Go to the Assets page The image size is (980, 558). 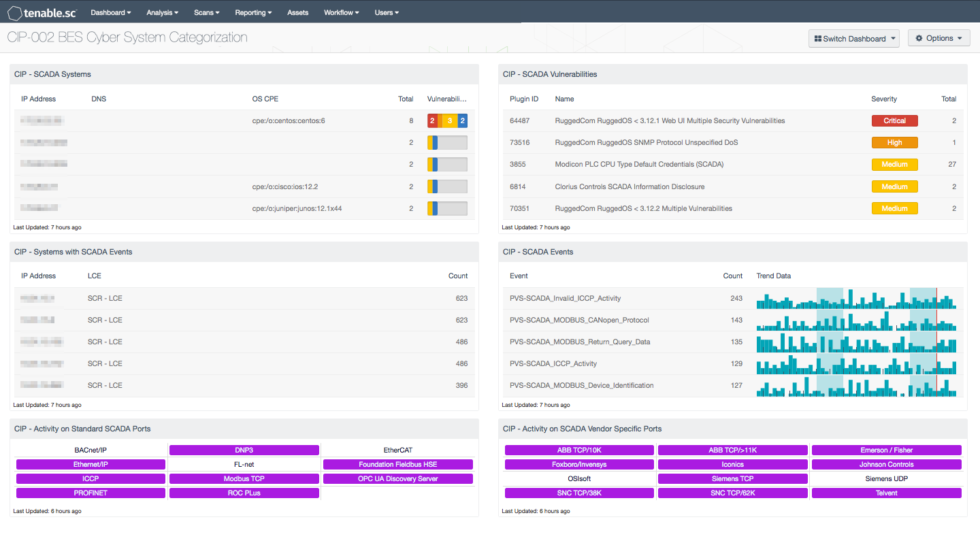[x=298, y=12]
